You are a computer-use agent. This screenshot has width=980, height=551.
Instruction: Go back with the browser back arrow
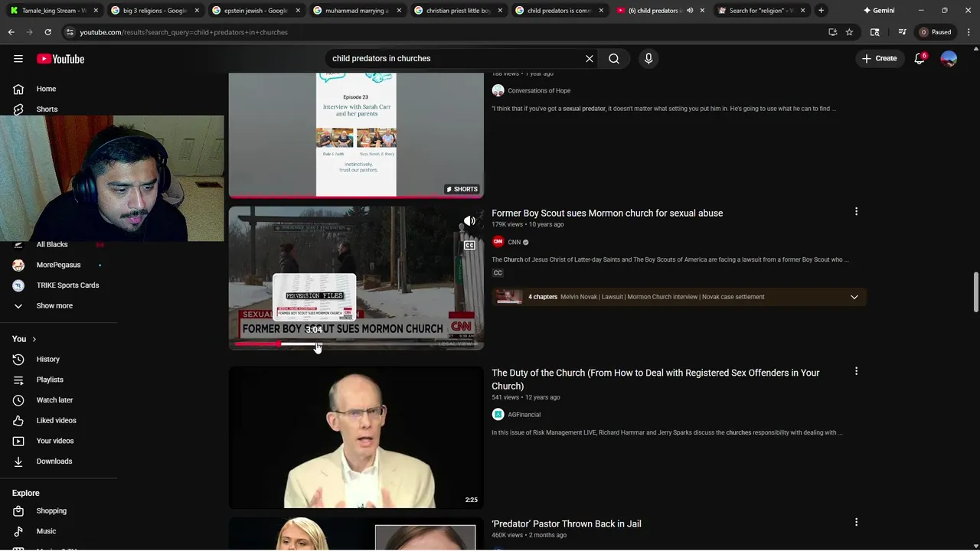pyautogui.click(x=11, y=32)
